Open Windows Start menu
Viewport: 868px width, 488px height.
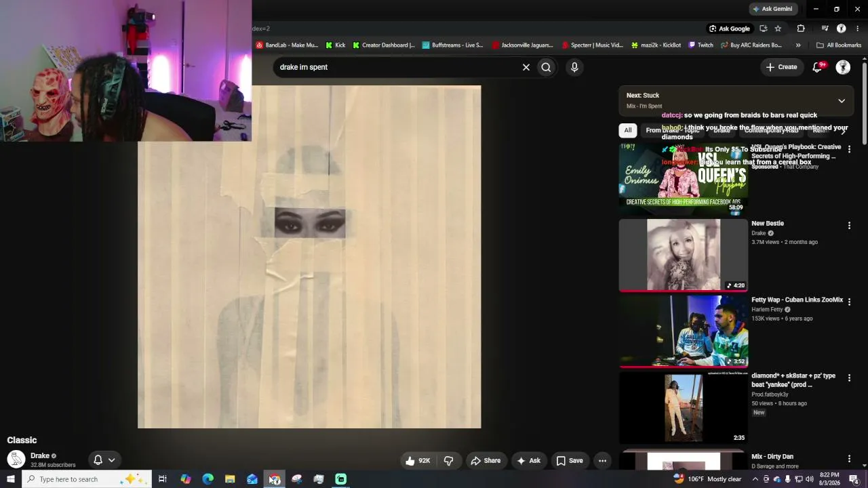(x=11, y=479)
